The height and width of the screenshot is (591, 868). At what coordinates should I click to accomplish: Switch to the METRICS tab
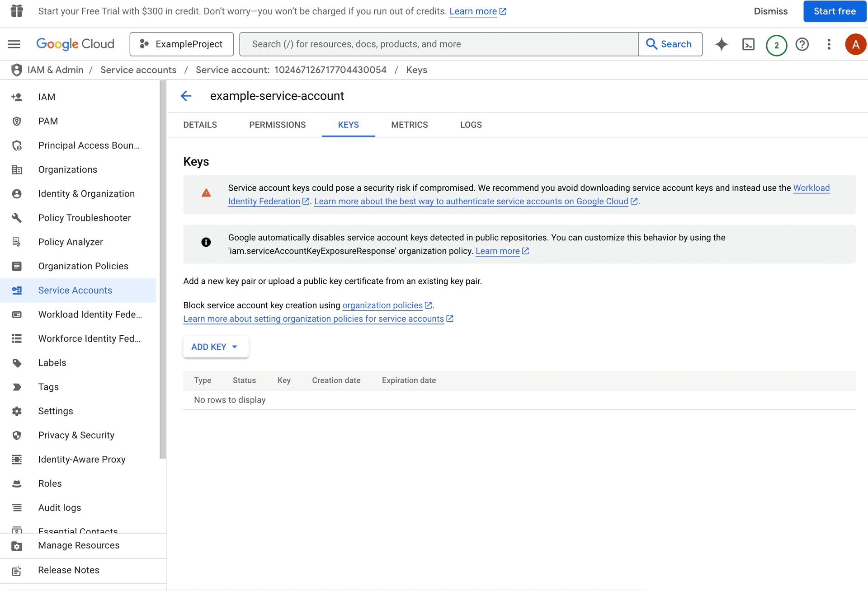point(410,125)
